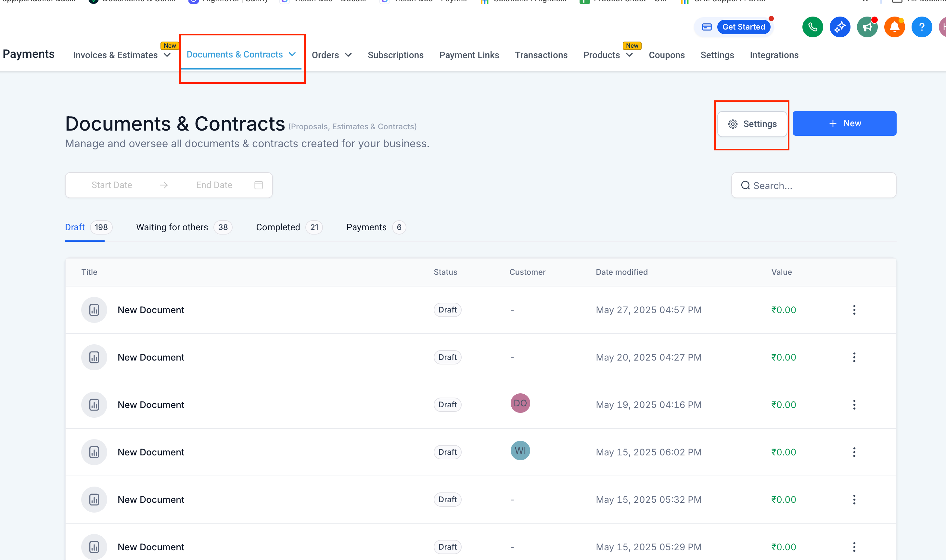Switch to the Completed tab
This screenshot has height=560, width=946.
click(x=278, y=227)
